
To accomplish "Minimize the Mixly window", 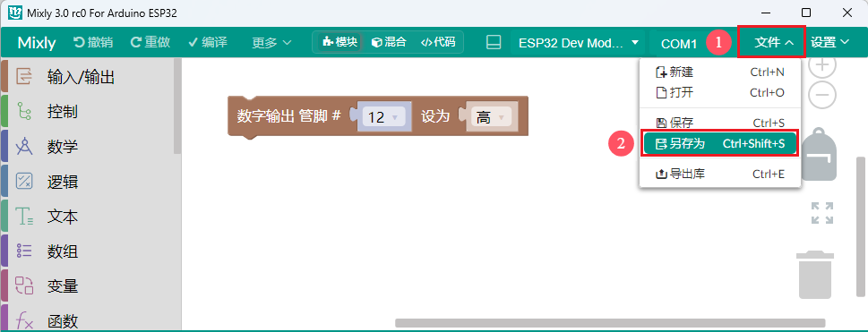I will click(766, 13).
